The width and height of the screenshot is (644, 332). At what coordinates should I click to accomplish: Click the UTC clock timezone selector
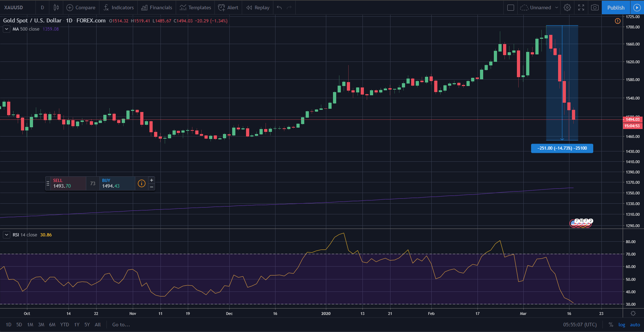580,325
